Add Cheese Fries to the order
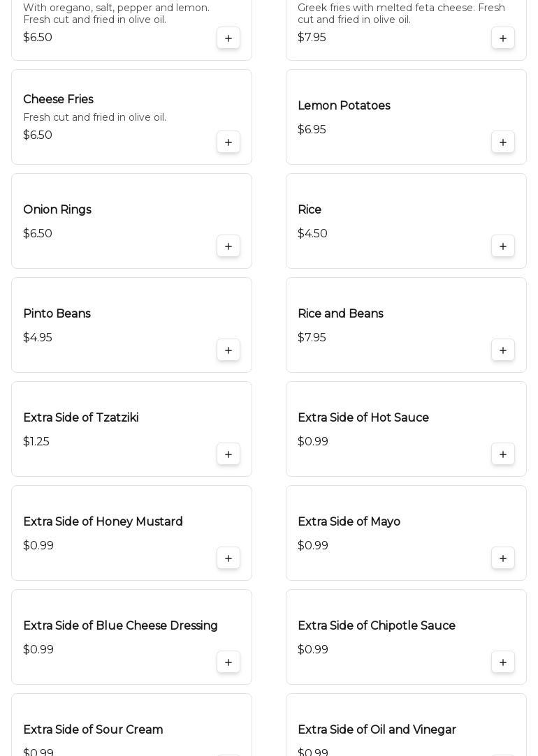 228,142
